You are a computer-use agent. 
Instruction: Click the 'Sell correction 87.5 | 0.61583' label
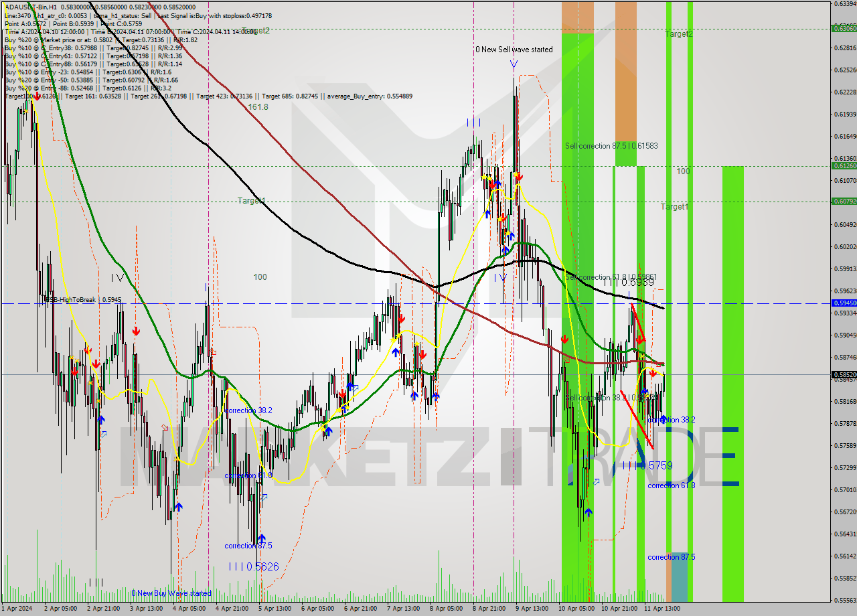611,145
